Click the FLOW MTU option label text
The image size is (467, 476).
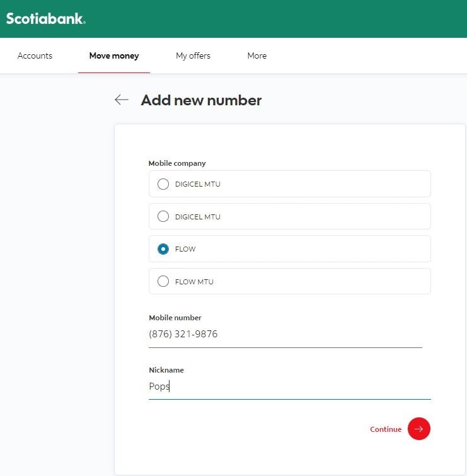click(x=194, y=282)
